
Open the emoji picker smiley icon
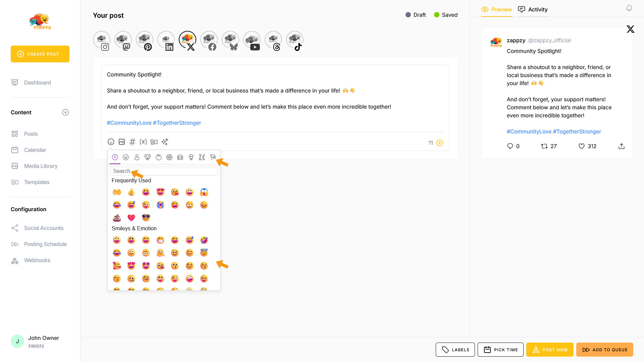click(x=111, y=142)
